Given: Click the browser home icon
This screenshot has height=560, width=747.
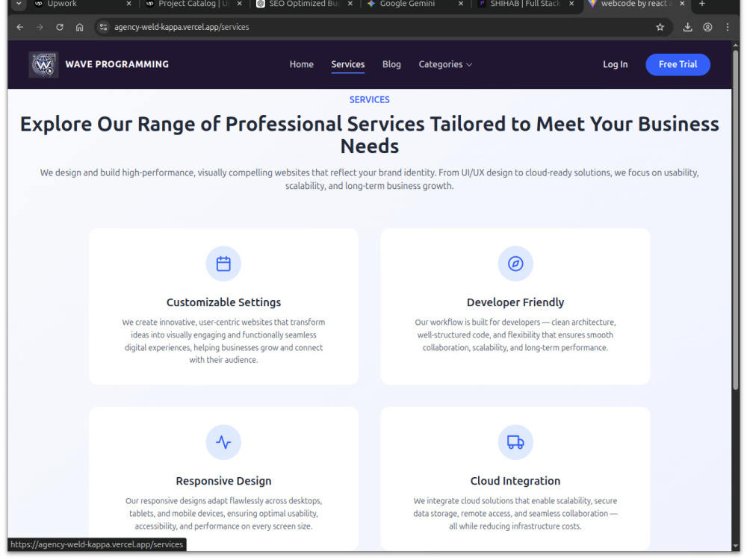Looking at the screenshot, I should (x=80, y=27).
